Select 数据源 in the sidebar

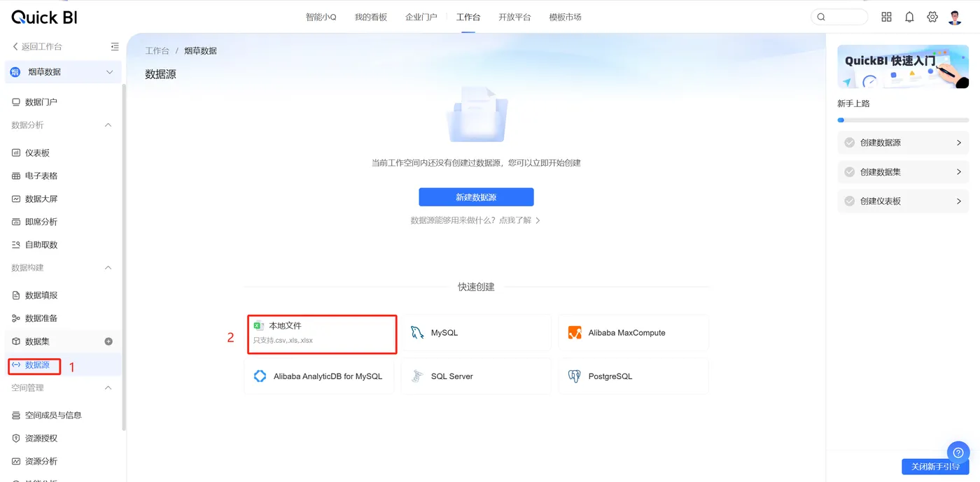point(37,364)
